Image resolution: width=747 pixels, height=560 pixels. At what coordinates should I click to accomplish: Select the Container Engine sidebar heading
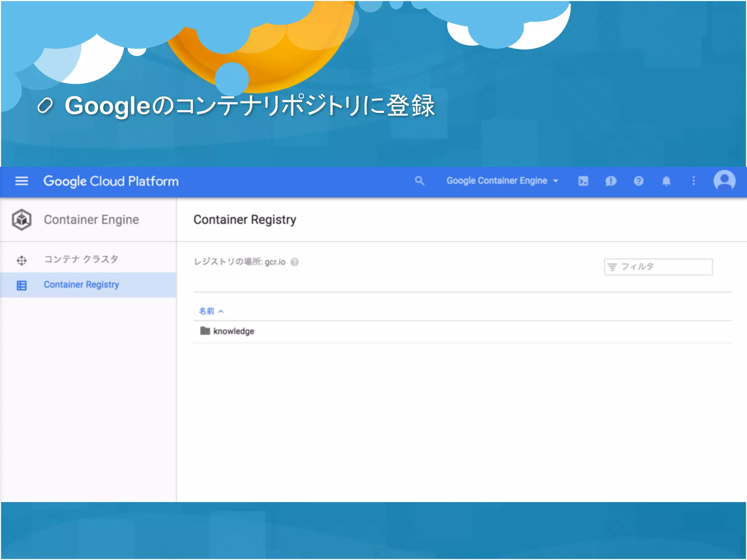click(91, 219)
